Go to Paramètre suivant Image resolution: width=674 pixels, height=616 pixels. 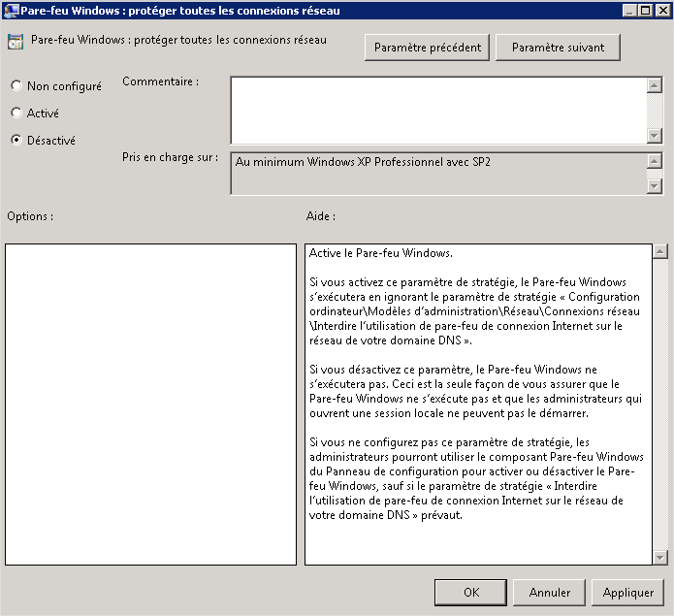pos(558,48)
